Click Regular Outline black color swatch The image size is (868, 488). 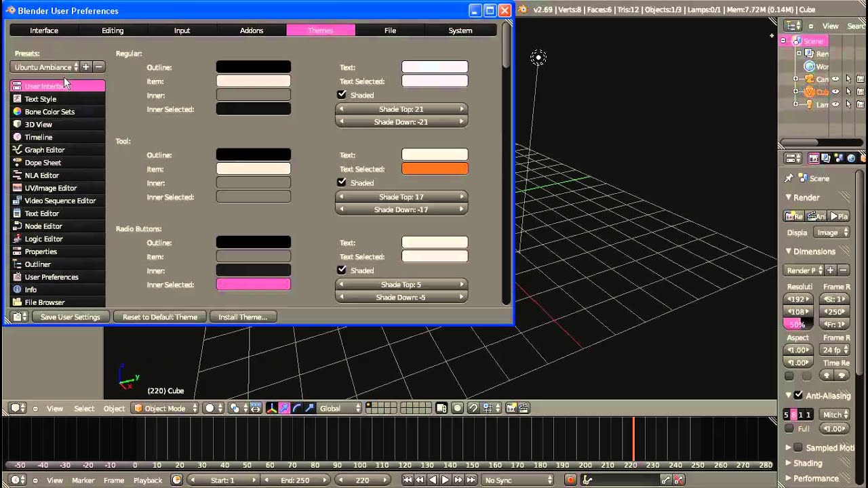[254, 67]
